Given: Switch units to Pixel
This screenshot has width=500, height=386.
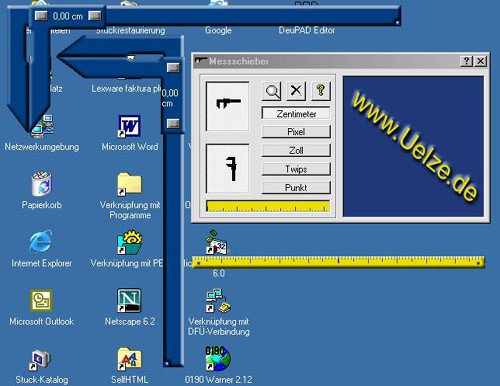Looking at the screenshot, I should (296, 132).
